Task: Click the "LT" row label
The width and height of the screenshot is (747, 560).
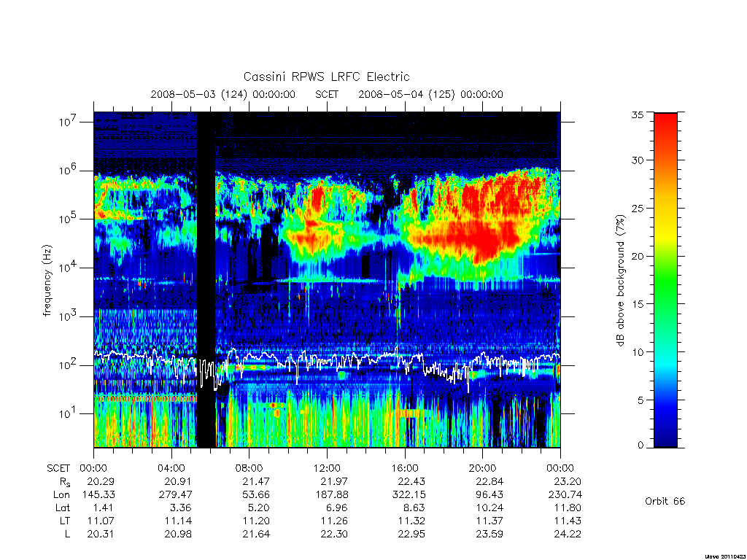Action: (65, 521)
